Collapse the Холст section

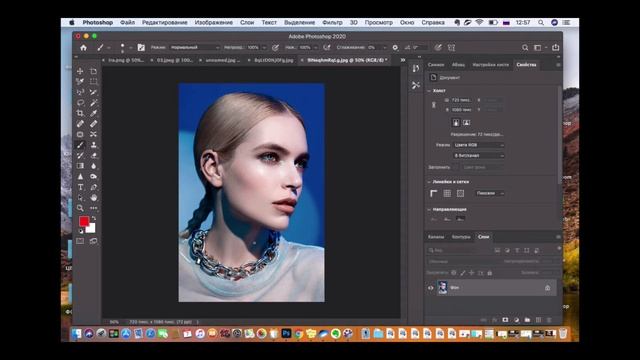[429, 91]
